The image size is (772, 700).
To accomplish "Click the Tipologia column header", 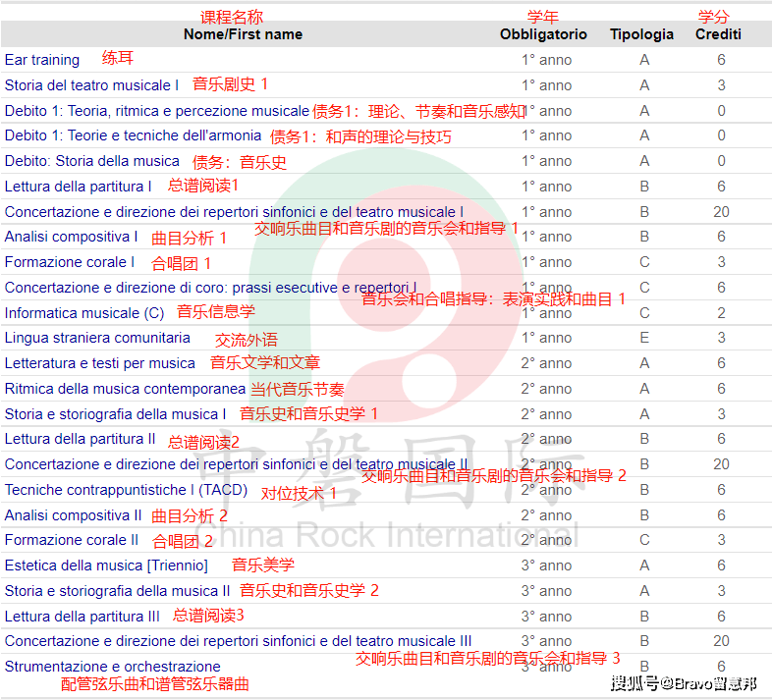I will (642, 34).
